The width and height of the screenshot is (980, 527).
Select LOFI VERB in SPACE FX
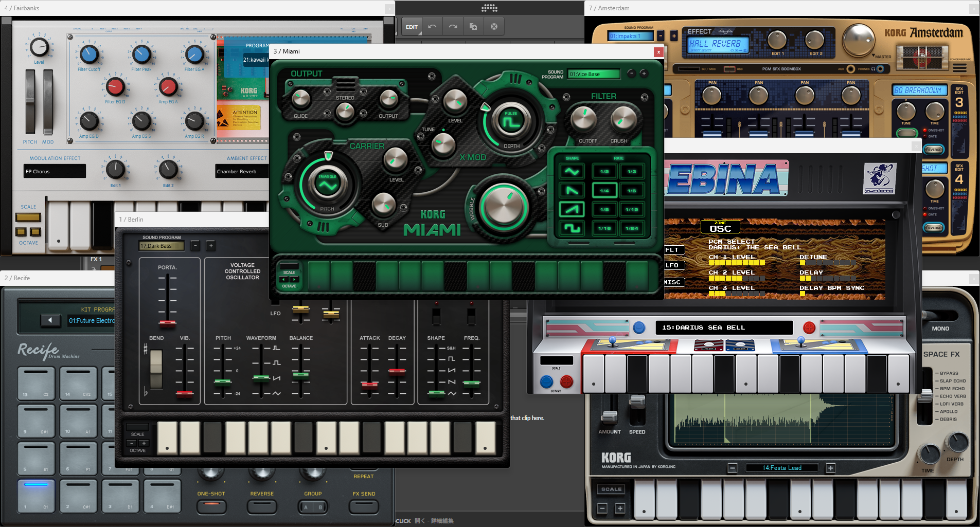(x=951, y=404)
